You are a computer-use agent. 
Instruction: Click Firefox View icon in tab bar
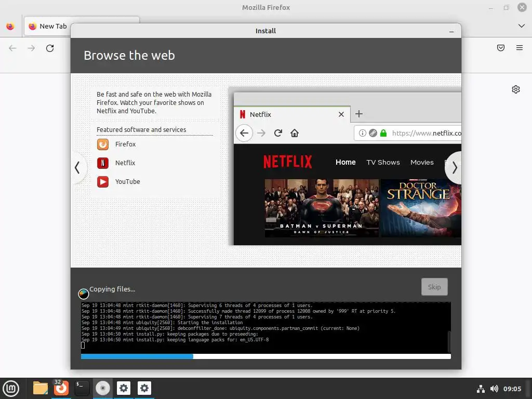click(10, 26)
